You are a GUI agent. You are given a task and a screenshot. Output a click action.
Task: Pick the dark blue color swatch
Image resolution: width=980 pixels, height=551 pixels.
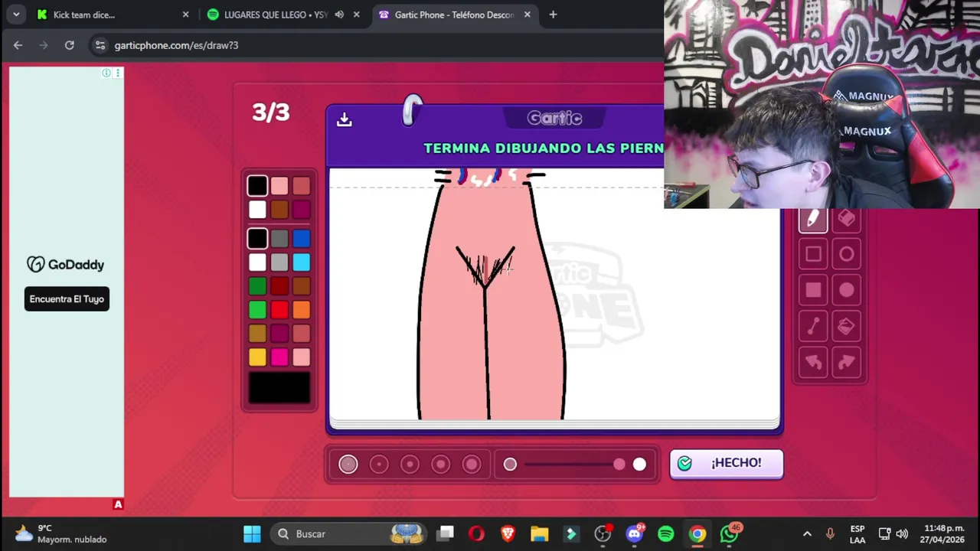[x=301, y=239]
